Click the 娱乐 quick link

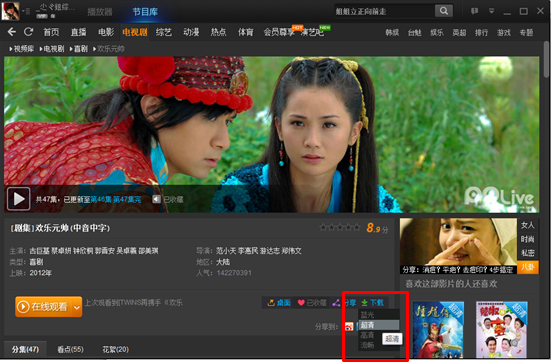coord(437,33)
